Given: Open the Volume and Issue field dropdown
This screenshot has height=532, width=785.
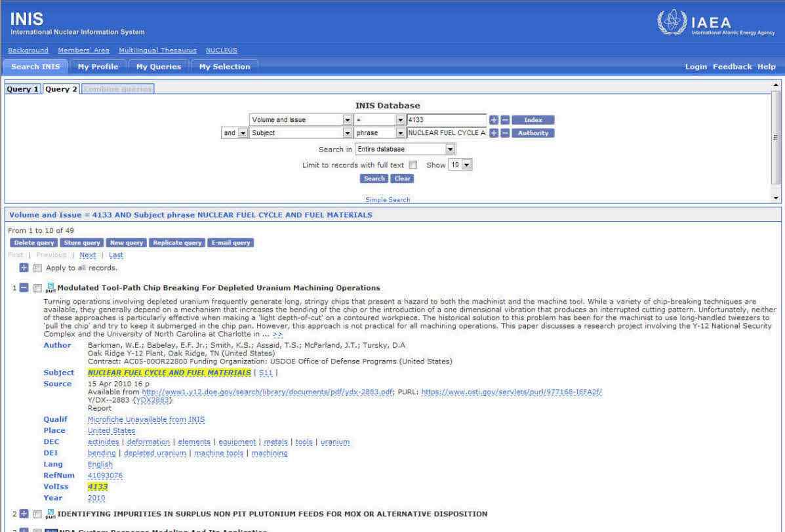Looking at the screenshot, I should click(348, 120).
